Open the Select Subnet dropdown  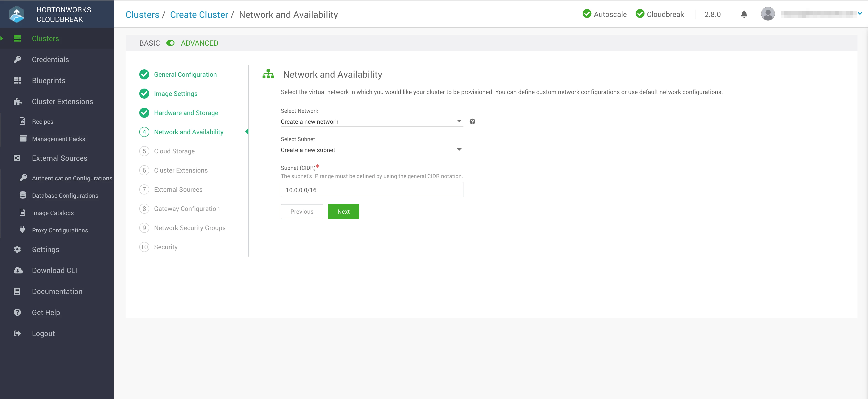pos(372,150)
